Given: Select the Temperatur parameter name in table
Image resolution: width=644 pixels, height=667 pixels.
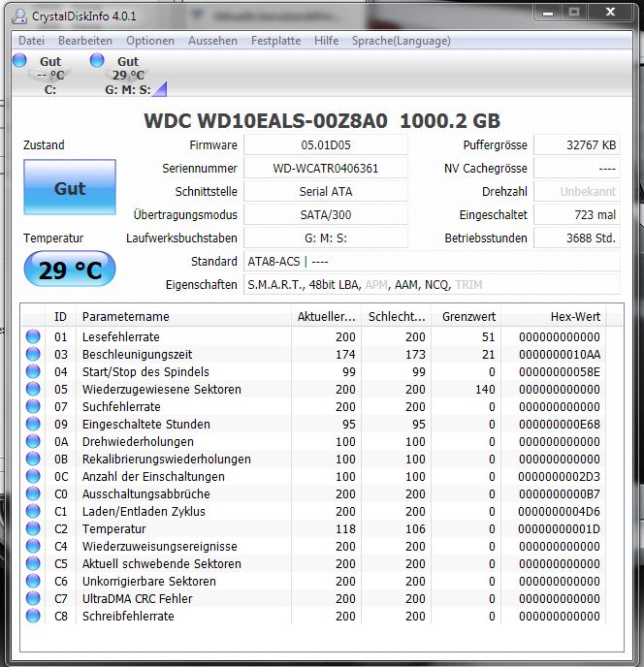Looking at the screenshot, I should click(x=114, y=528).
